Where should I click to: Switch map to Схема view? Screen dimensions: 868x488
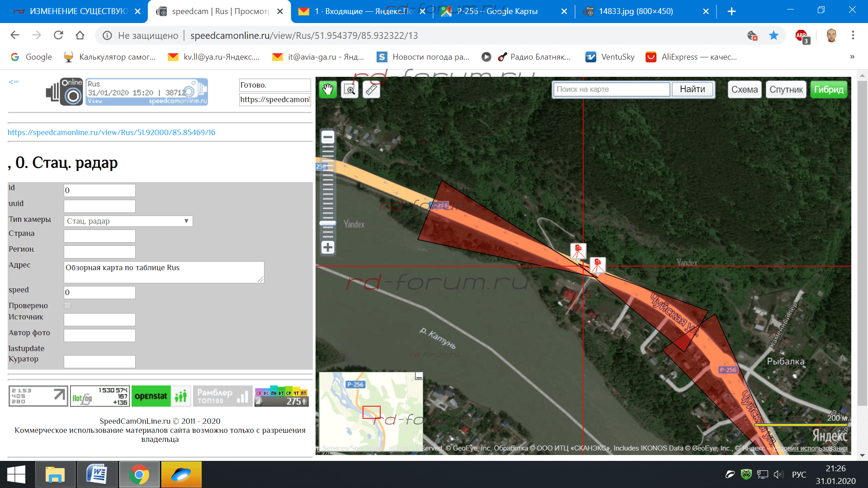click(744, 89)
